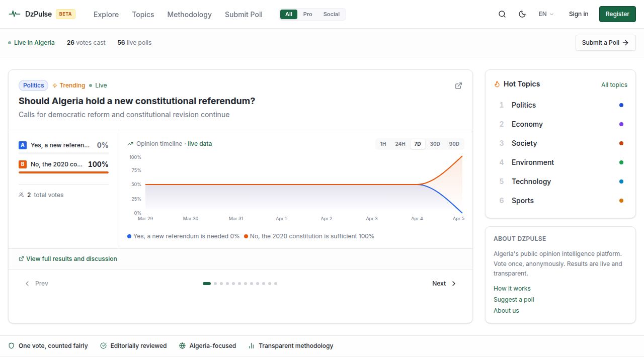Viewport: 644px width, 362px height.
Task: Click the Register button
Action: (617, 14)
